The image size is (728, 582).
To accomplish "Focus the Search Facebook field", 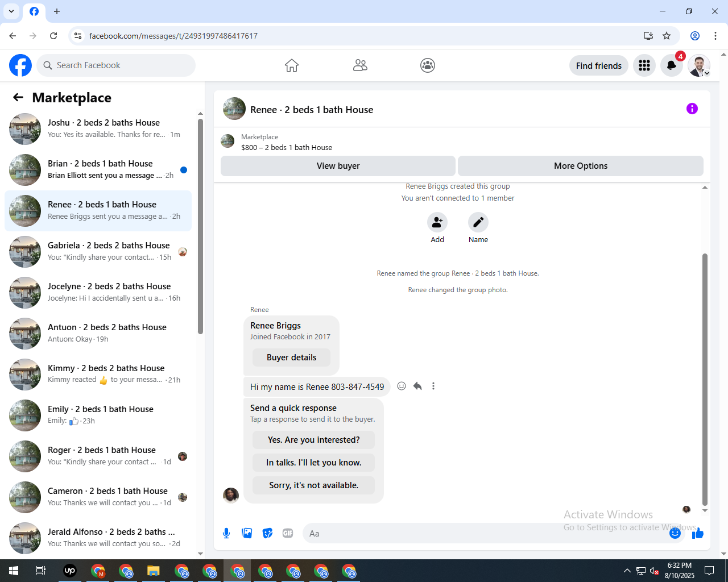I will point(116,65).
